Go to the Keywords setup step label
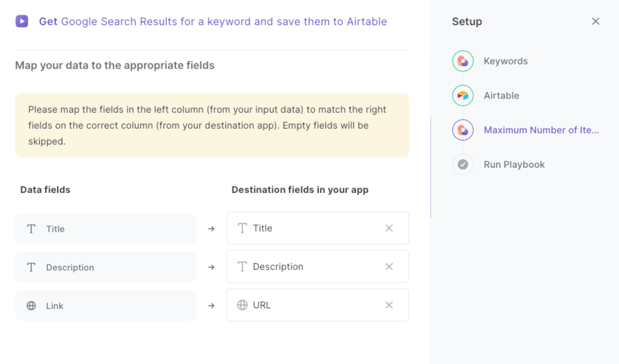Screen dimensions: 619x364 click(506, 61)
